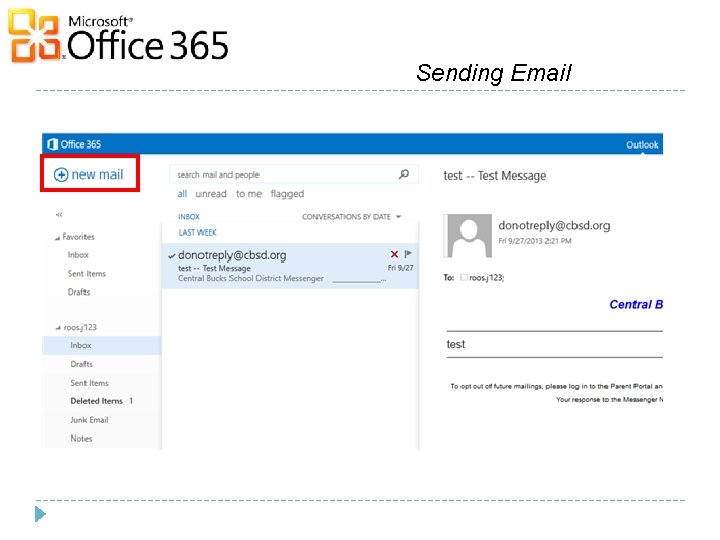Image resolution: width=720 pixels, height=540 pixels.
Task: Filter by flagged messages
Action: point(287,194)
